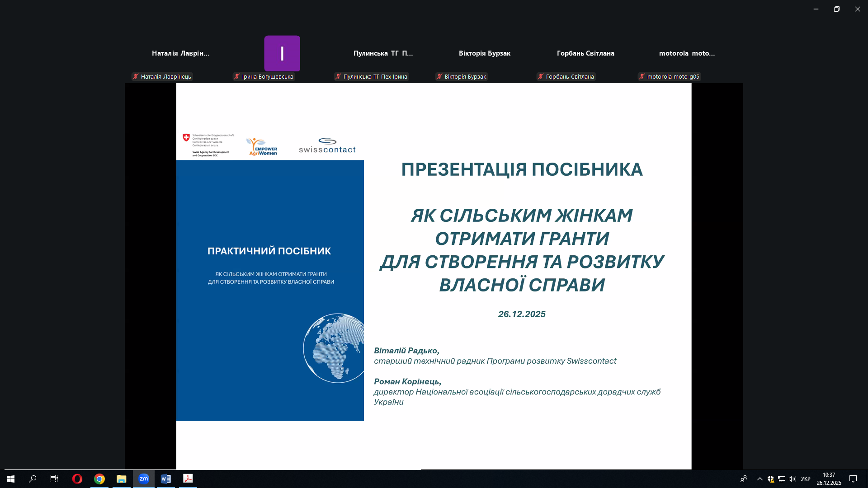The image size is (868, 488).
Task: Click the motorola moto g05 name label
Action: [673, 77]
